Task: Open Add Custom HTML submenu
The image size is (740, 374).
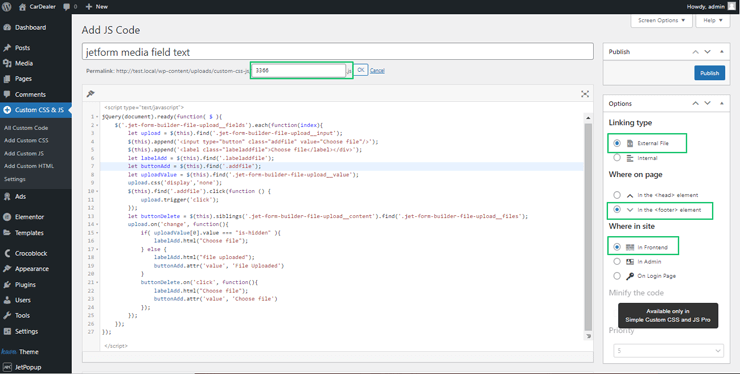Action: [x=29, y=166]
